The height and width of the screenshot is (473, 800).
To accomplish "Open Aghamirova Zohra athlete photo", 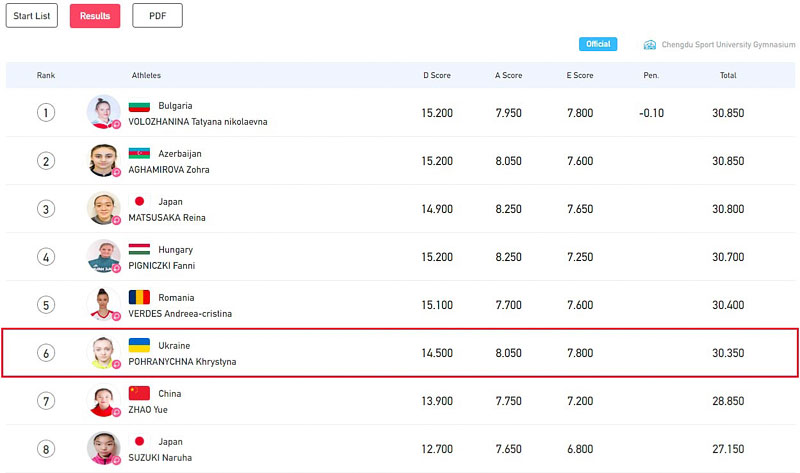I will [x=104, y=160].
